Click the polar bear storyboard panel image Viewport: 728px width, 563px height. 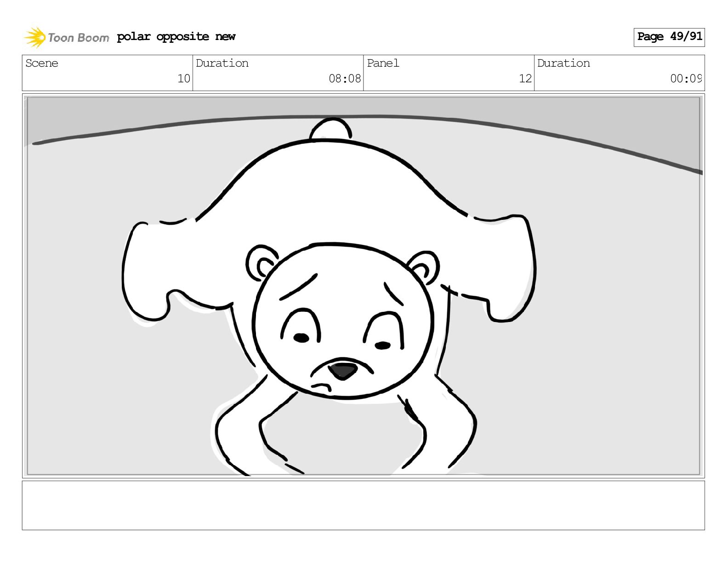tap(363, 286)
